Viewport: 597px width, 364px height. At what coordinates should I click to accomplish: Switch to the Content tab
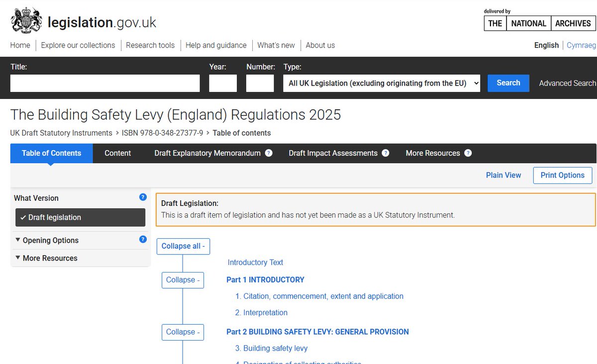(x=117, y=153)
